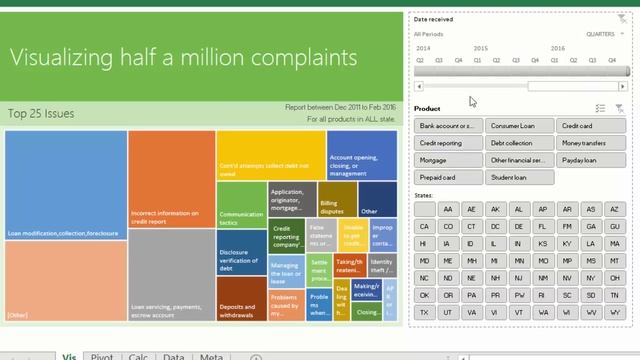640x360 pixels.
Task: Select state CO in States slicer
Action: (448, 226)
